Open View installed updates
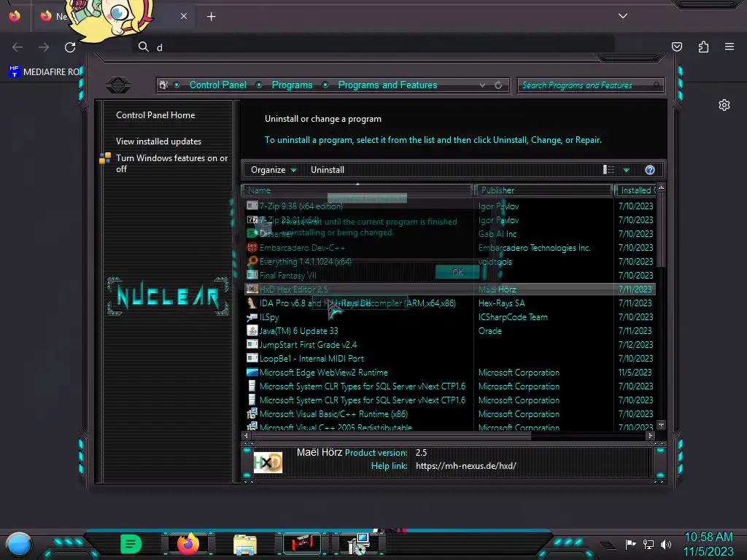 (158, 141)
